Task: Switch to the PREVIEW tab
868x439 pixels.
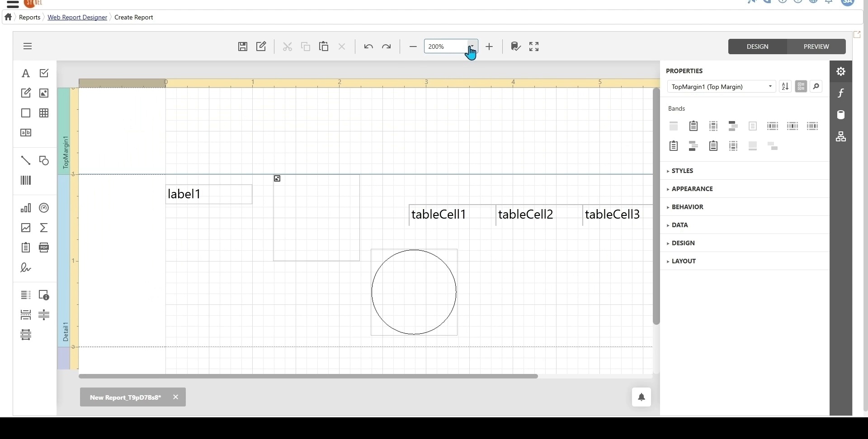Action: point(816,47)
